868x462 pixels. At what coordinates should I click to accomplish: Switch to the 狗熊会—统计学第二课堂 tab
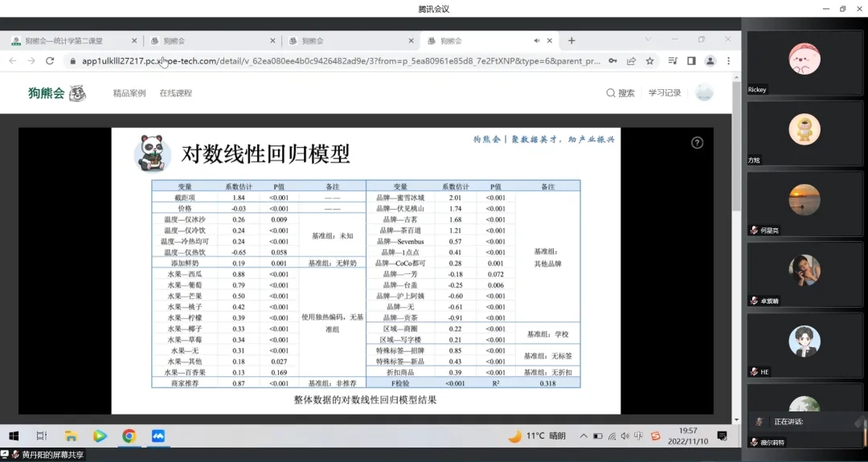tap(68, 40)
